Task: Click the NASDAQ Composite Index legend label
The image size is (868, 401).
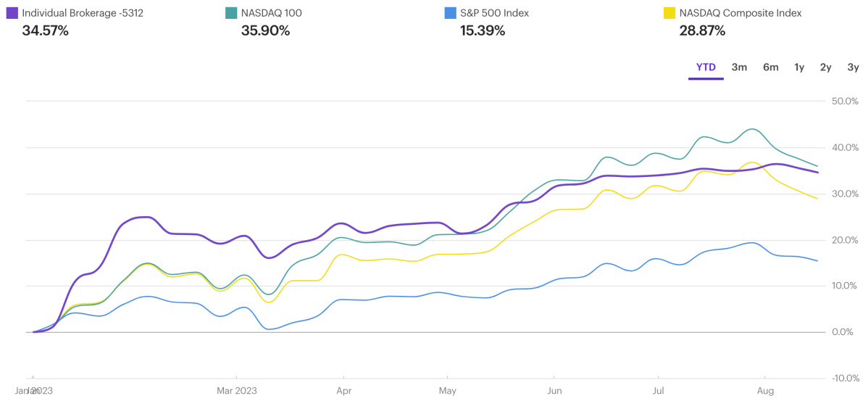Action: (740, 13)
